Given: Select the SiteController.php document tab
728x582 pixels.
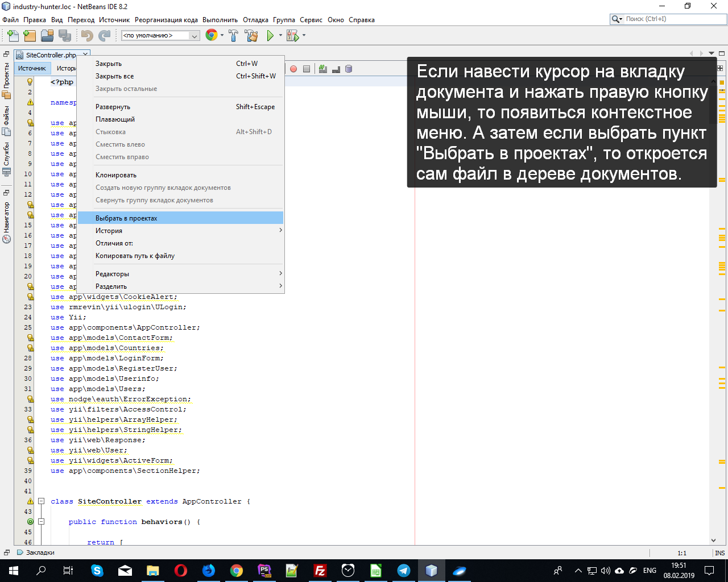Looking at the screenshot, I should click(51, 55).
